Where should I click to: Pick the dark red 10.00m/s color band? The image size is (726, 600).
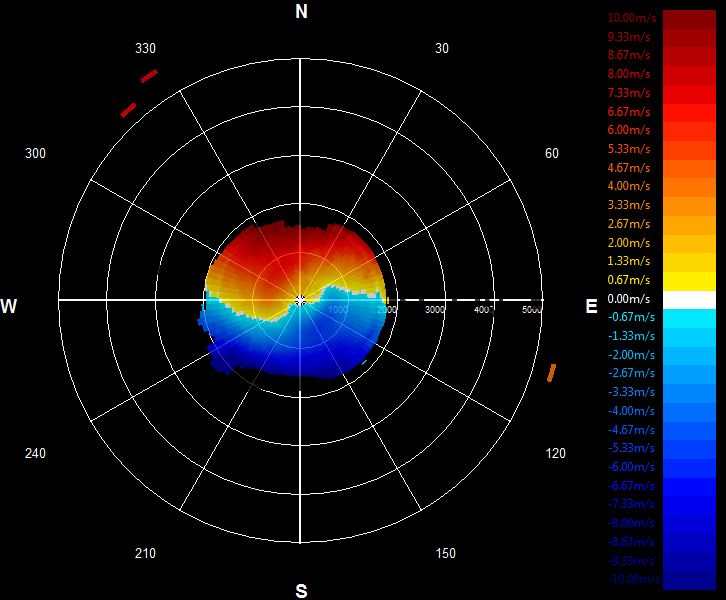[x=689, y=19]
